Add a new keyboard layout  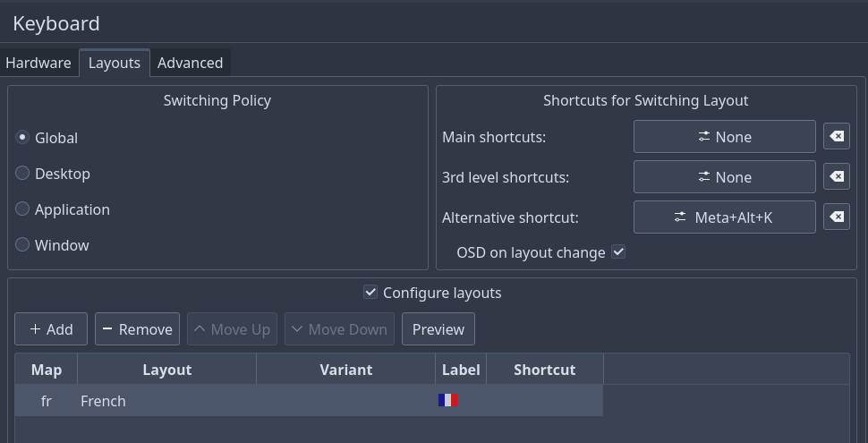point(51,329)
